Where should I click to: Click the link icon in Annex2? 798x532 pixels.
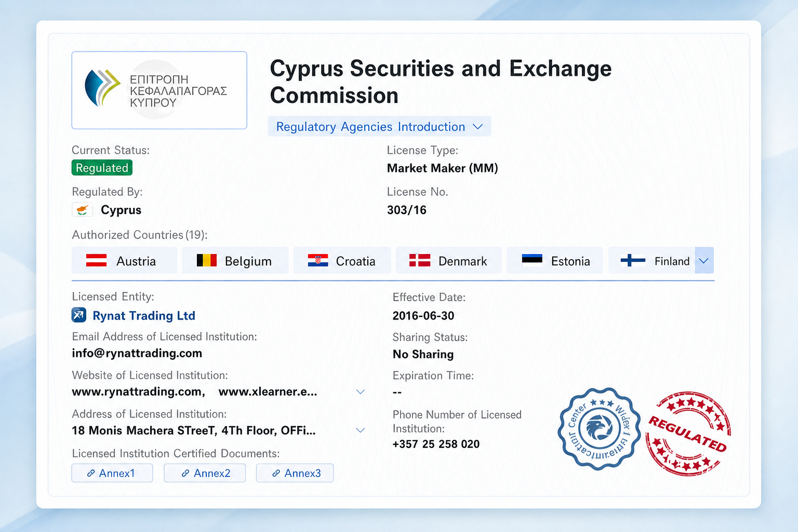click(185, 473)
